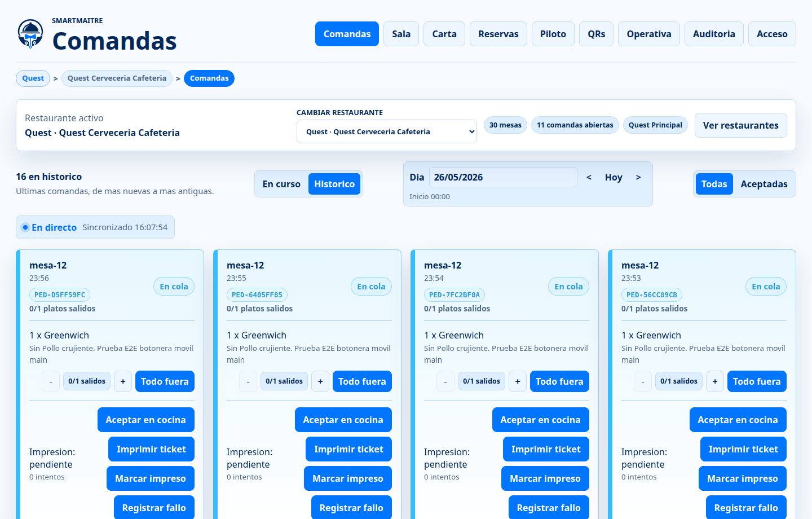The height and width of the screenshot is (519, 812).
Task: Increase salidos on PED-7FC2BF8A card
Action: click(x=518, y=381)
